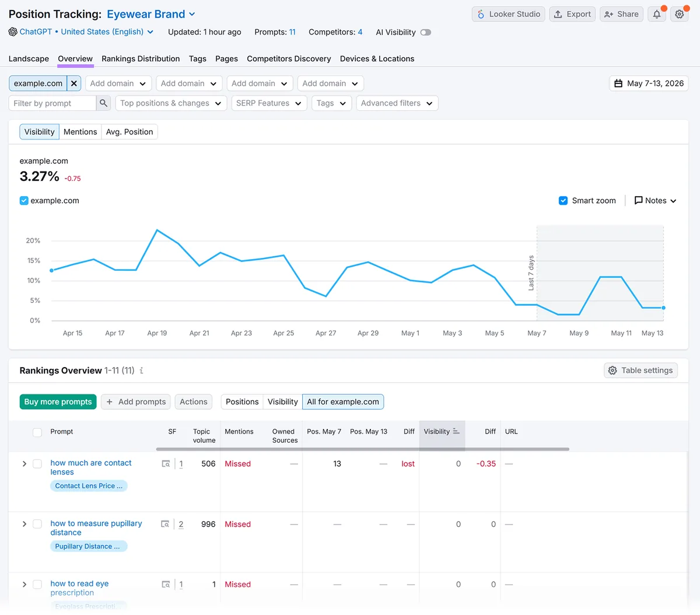The width and height of the screenshot is (700, 615).
Task: Click Competitors count 4 link
Action: point(360,32)
